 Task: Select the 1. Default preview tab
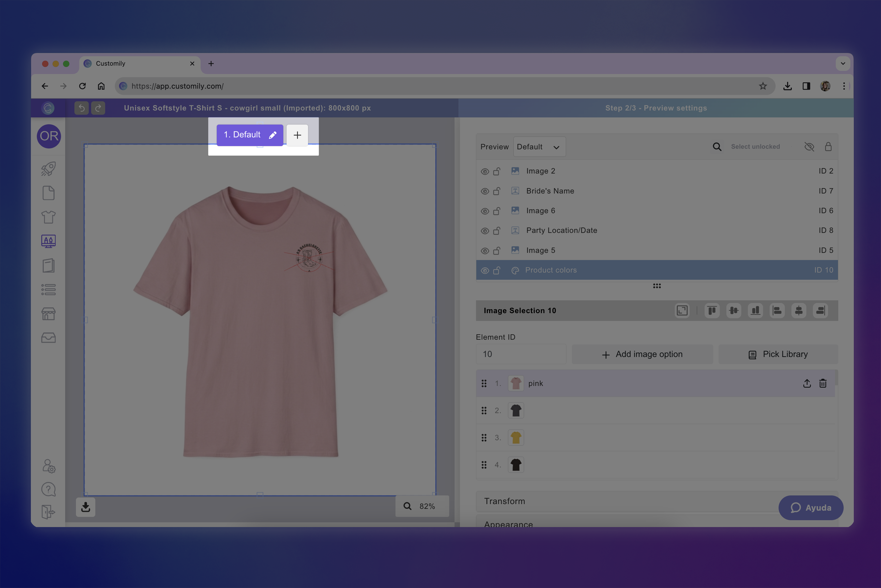242,135
